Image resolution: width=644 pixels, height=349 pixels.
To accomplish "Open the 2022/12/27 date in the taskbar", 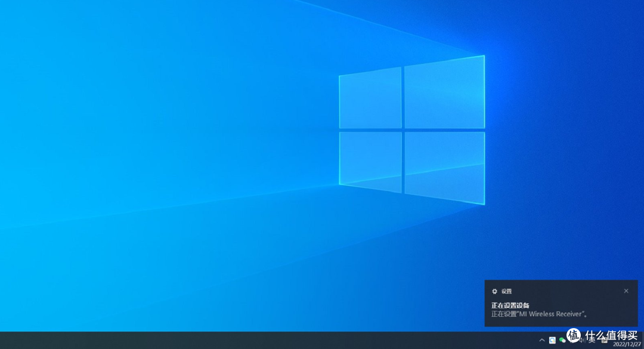I will pyautogui.click(x=627, y=344).
